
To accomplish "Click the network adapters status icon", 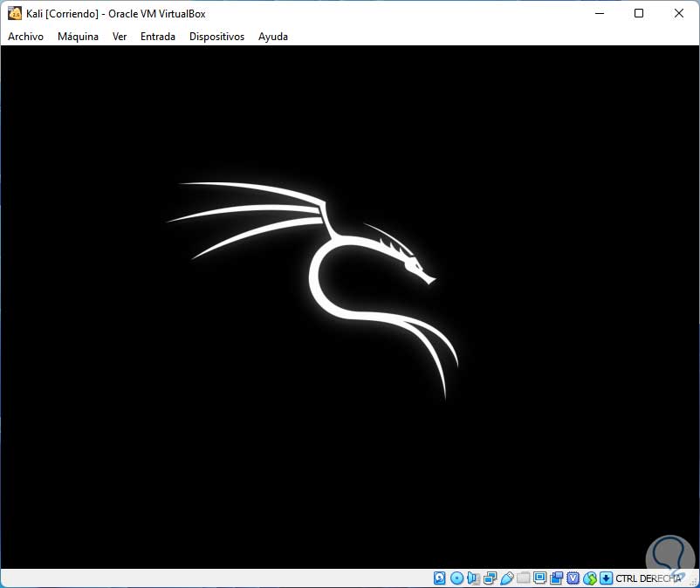I will pos(490,578).
